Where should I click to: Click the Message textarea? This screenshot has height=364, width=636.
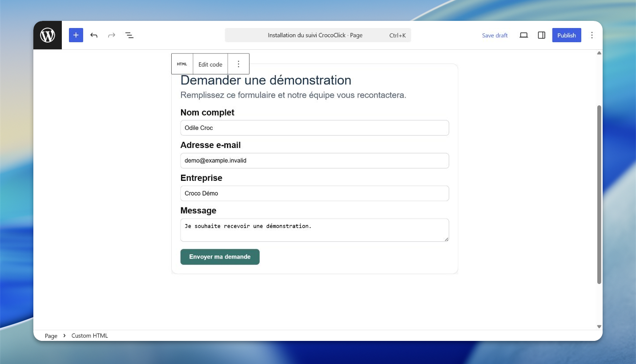(314, 230)
